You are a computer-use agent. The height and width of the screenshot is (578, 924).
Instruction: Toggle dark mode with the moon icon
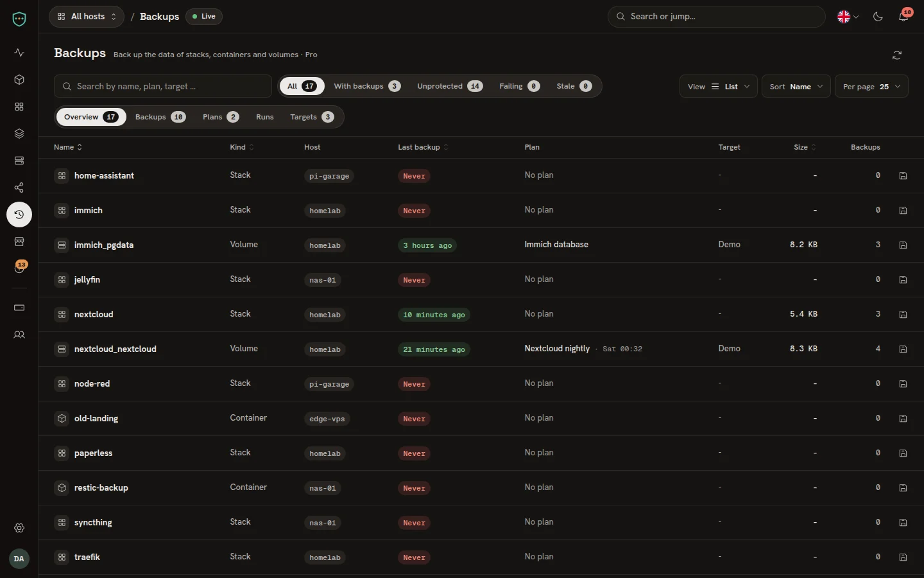point(878,17)
